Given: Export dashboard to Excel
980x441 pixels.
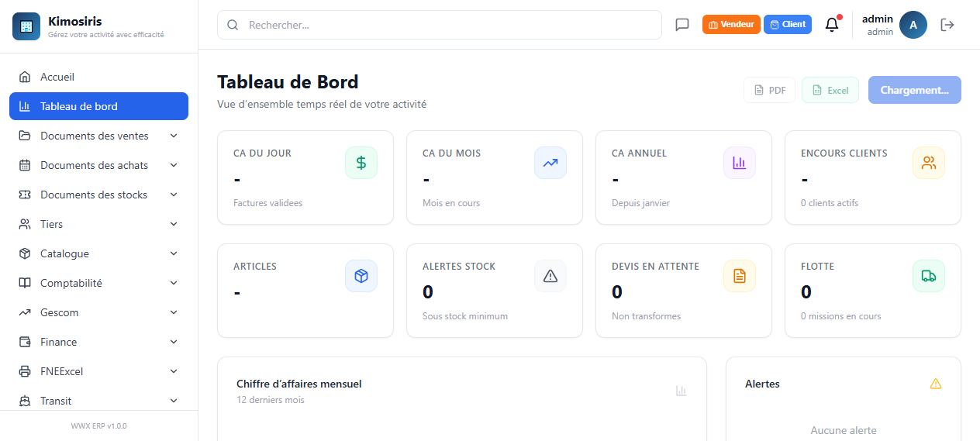Looking at the screenshot, I should click(x=830, y=90).
